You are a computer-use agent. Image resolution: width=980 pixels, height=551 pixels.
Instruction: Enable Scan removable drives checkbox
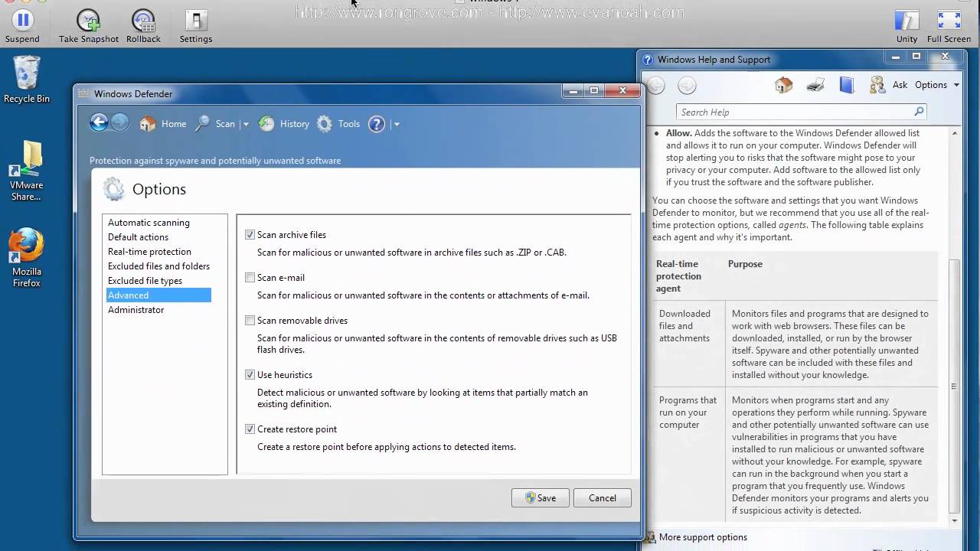pos(250,321)
